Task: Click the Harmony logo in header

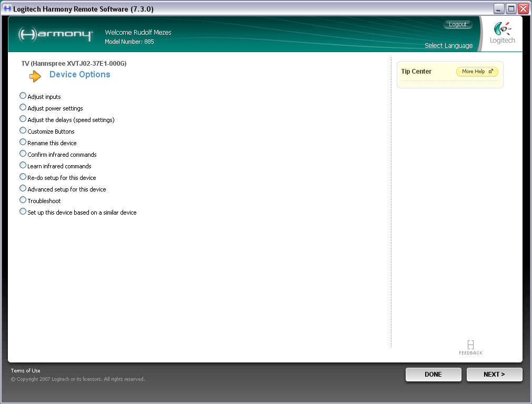Action: (x=55, y=34)
